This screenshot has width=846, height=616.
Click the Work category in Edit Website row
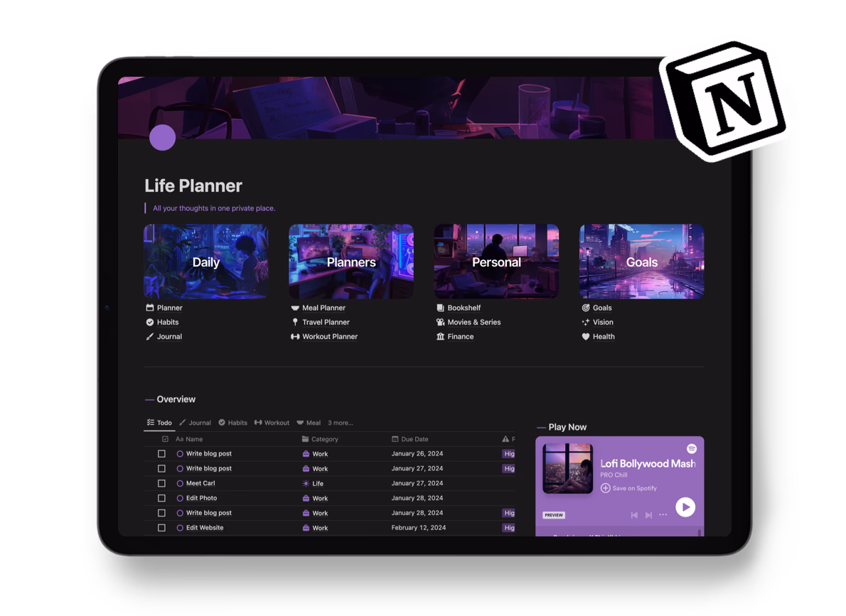click(315, 527)
